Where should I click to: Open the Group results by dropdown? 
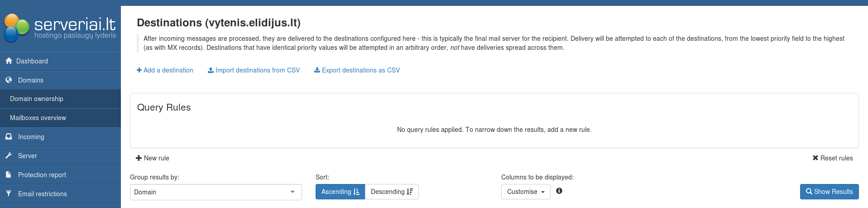pos(216,192)
